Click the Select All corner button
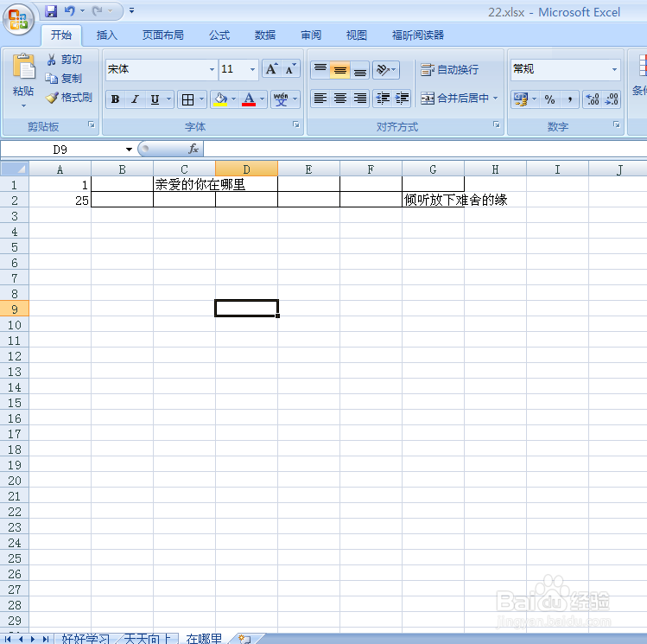647x644 pixels. pyautogui.click(x=15, y=169)
